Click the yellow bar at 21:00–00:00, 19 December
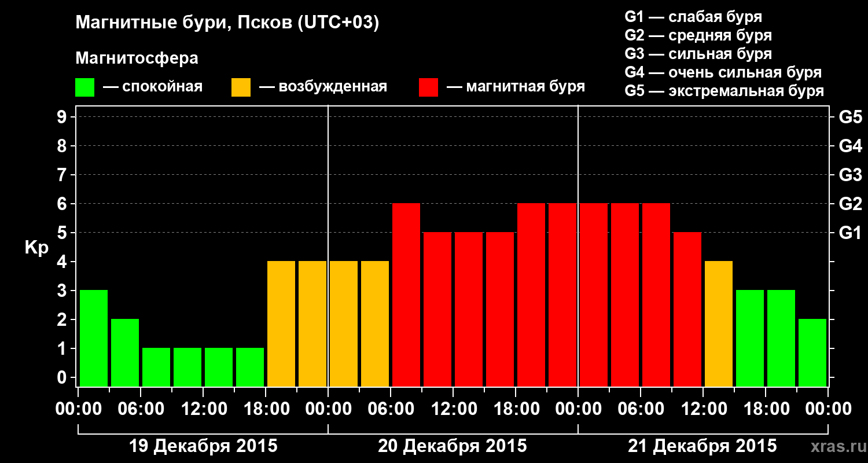 pos(312,324)
